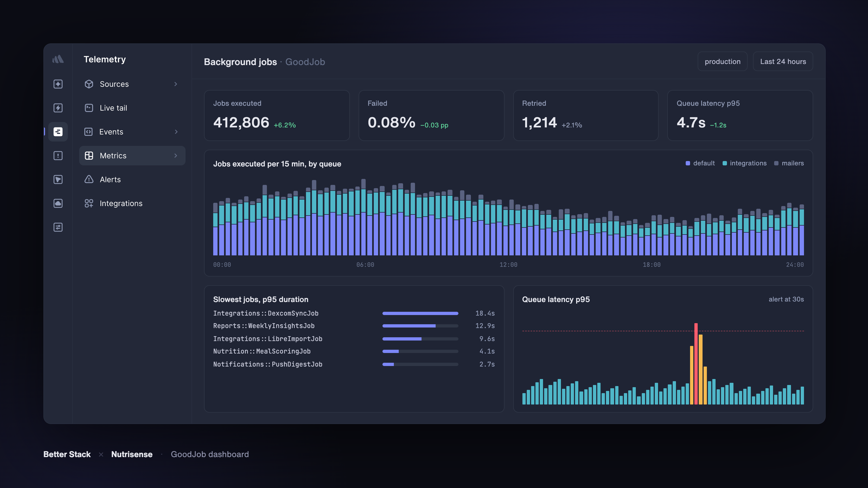Go to Live tail

pyautogui.click(x=132, y=108)
